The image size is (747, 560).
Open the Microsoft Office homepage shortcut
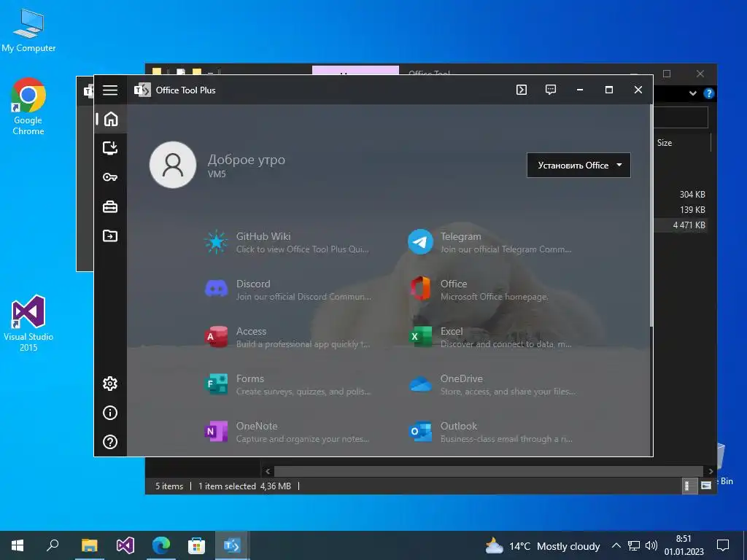pyautogui.click(x=479, y=289)
